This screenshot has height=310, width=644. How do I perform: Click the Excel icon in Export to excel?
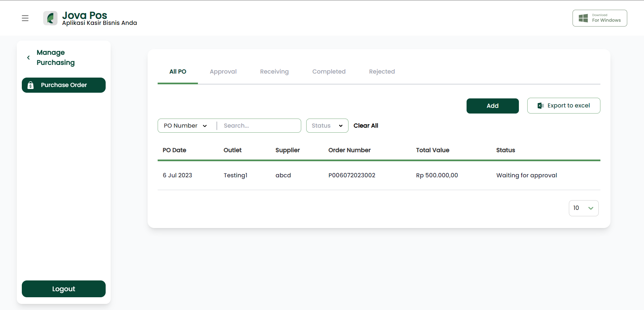pos(540,106)
